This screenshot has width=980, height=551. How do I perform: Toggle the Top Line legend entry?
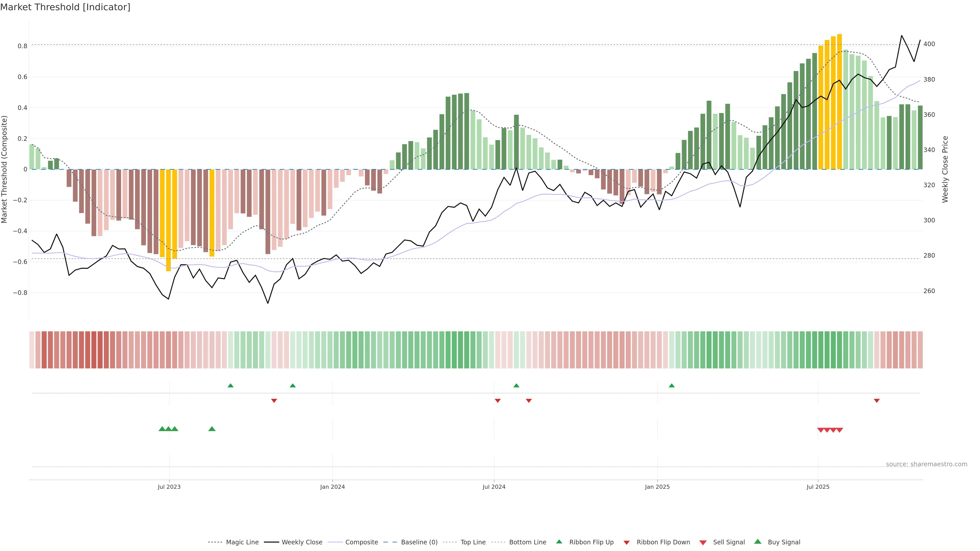[473, 542]
